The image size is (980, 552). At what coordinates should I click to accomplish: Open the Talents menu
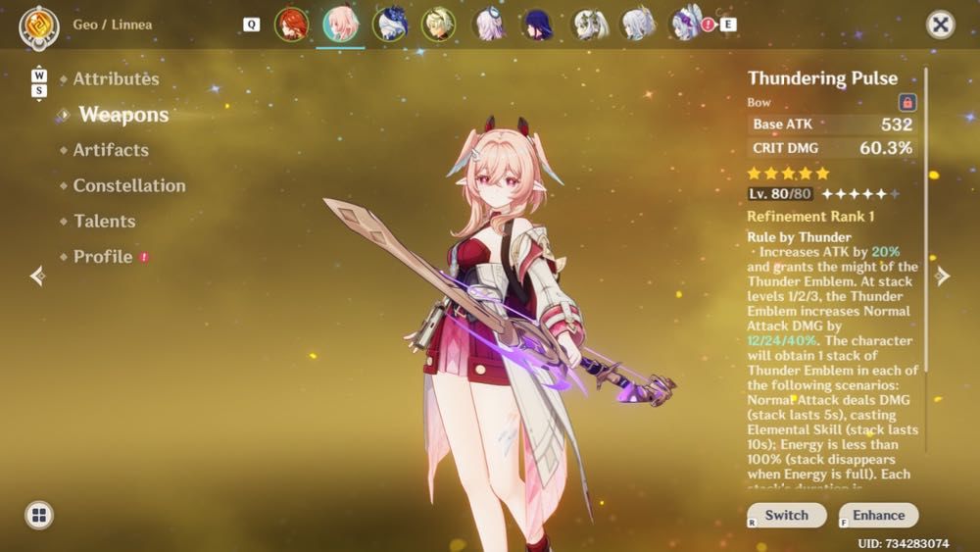point(105,222)
